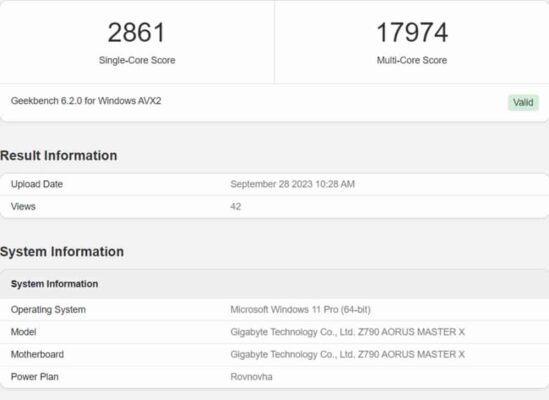Click the Motherboard value Z790 AORUS MASTER X

click(x=347, y=354)
